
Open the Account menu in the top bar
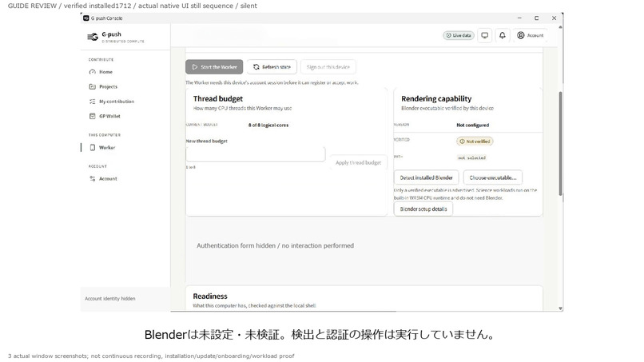coord(531,35)
